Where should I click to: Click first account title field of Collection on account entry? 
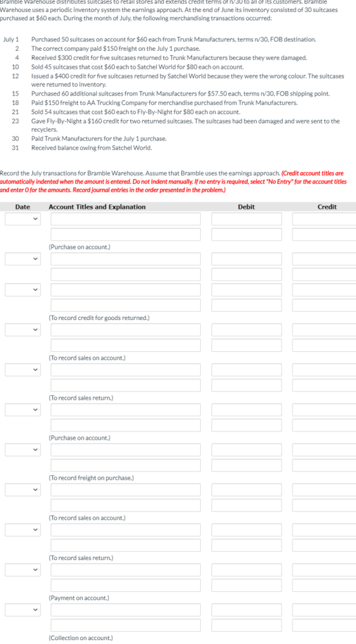pyautogui.click(x=126, y=610)
